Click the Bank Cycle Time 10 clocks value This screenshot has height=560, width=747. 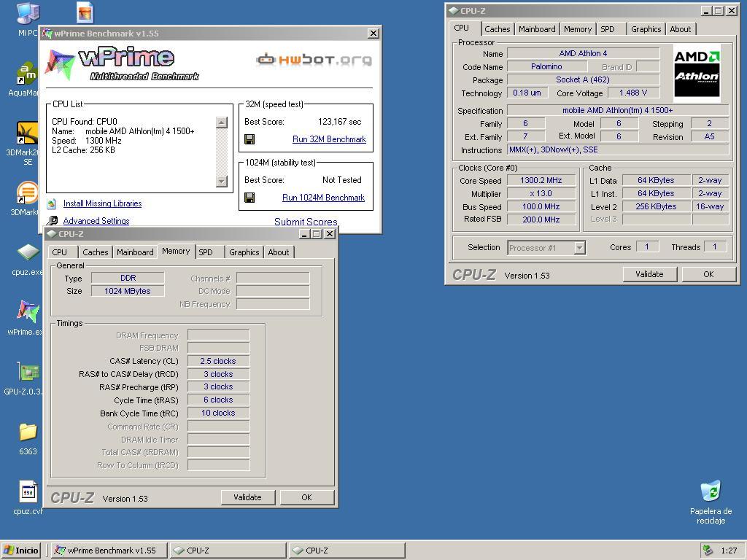[218, 413]
